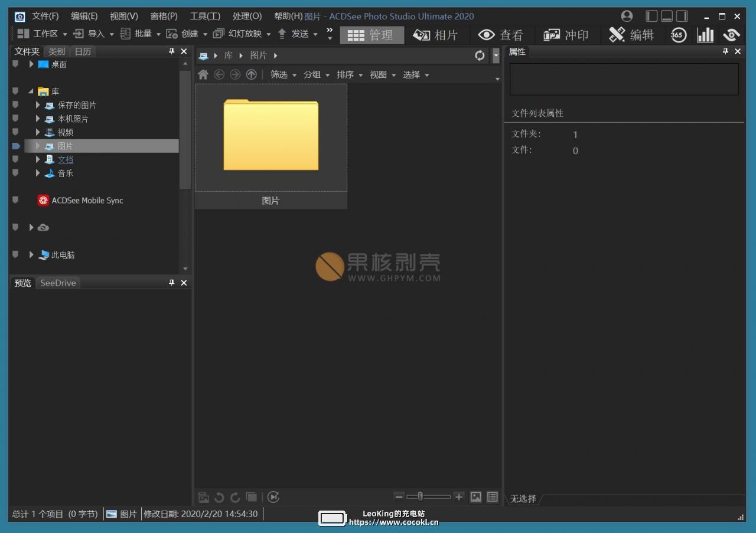Expand the cloud drive node
The height and width of the screenshot is (533, 756).
[x=31, y=227]
